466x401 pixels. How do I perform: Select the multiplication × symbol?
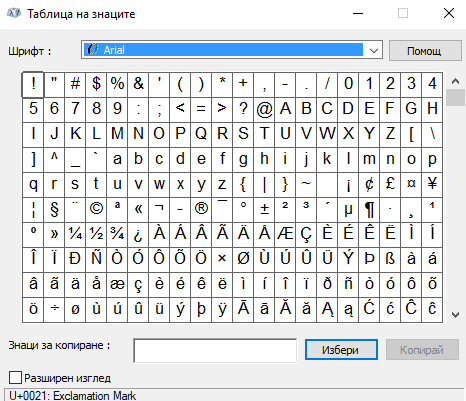(222, 260)
